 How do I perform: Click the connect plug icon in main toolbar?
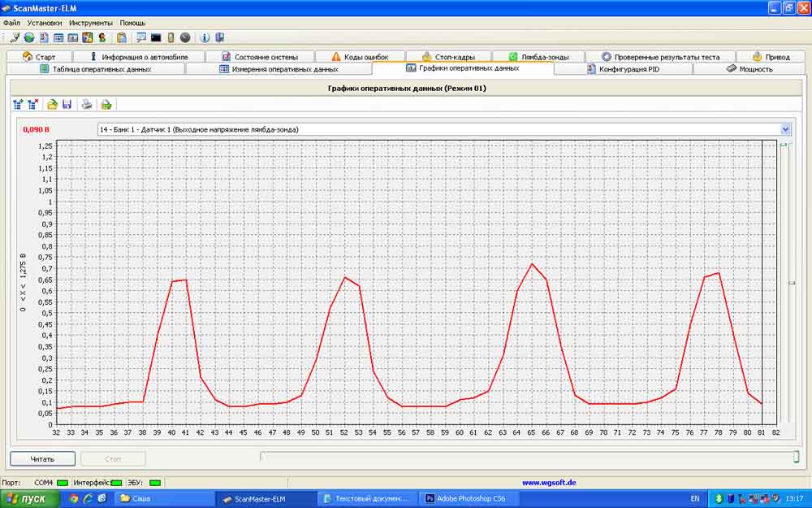(15, 37)
